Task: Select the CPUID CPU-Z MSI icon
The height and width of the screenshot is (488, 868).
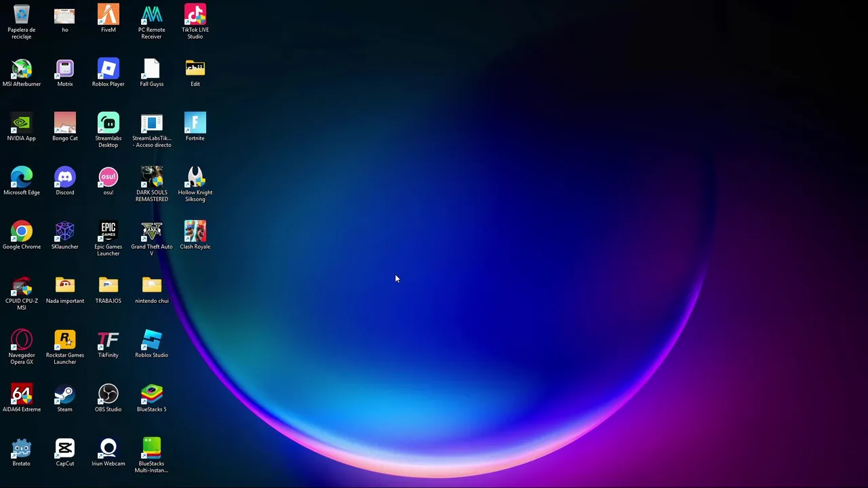Action: [22, 285]
